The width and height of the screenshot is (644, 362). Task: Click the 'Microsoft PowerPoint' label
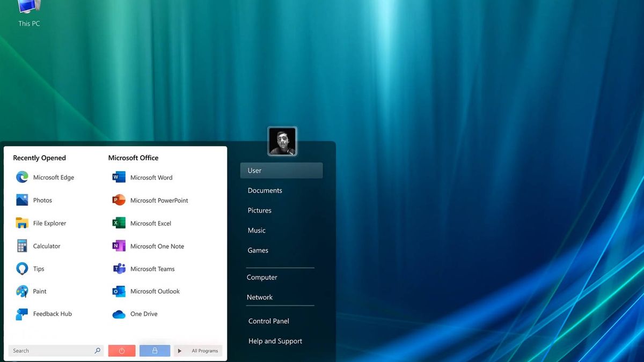pyautogui.click(x=159, y=201)
